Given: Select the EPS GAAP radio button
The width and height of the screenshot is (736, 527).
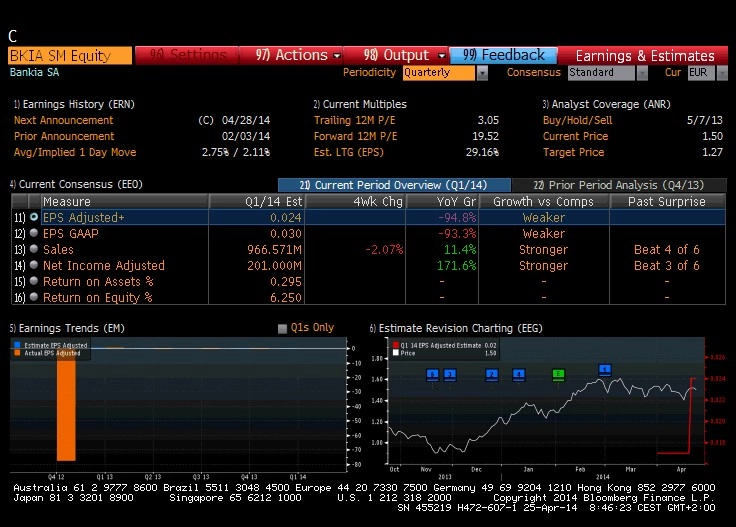Looking at the screenshot, I should [34, 233].
